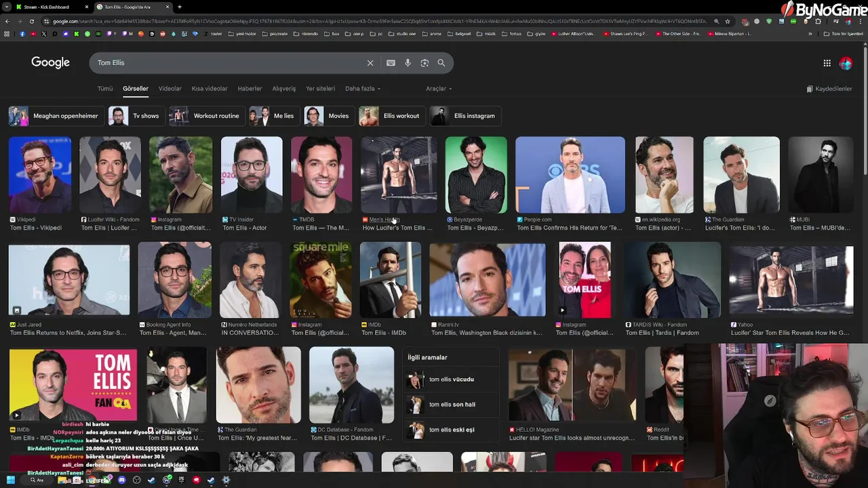
Task: Open the Tom Ellis Fan Q&A IMDb thumbnail
Action: coord(73,385)
